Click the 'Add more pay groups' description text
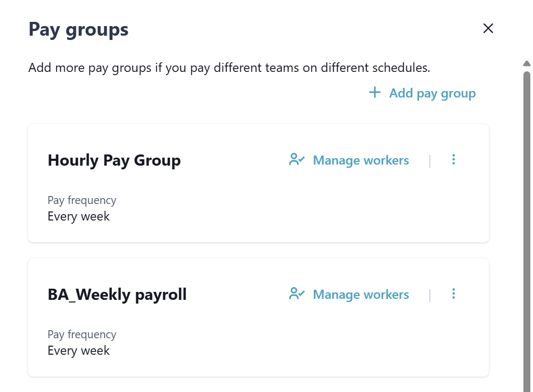The image size is (533, 392). coord(229,68)
